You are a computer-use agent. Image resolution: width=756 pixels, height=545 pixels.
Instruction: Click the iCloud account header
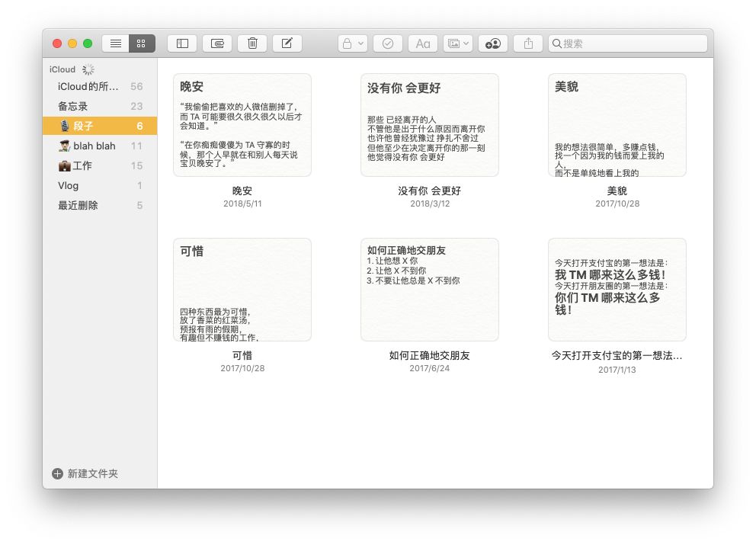62,69
